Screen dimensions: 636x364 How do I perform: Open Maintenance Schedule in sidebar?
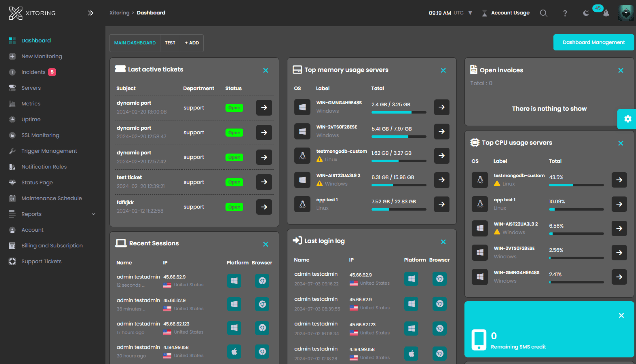point(51,198)
